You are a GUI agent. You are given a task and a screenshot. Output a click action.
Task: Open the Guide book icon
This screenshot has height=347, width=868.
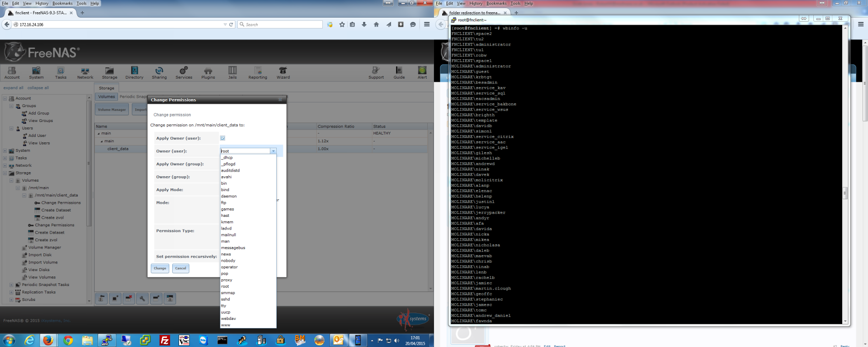[399, 73]
